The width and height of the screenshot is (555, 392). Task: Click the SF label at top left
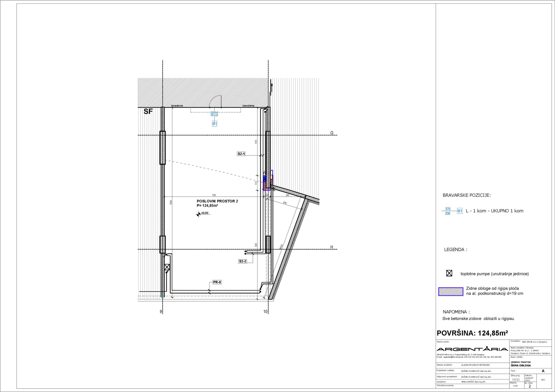click(148, 112)
